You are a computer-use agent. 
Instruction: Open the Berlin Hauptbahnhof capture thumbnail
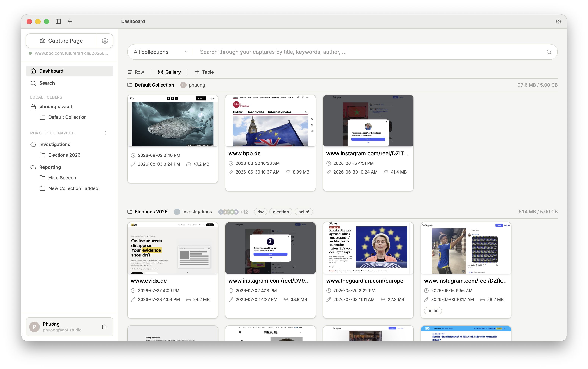(466, 333)
